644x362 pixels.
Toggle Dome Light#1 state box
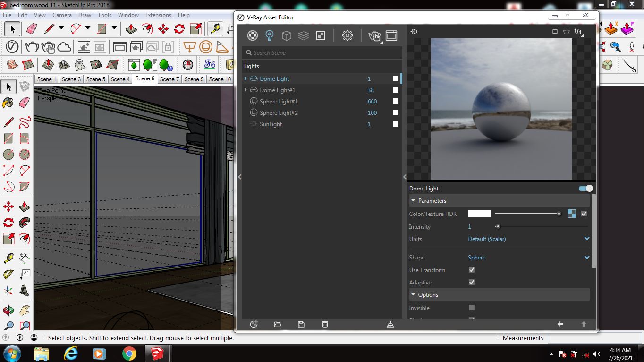tap(396, 90)
